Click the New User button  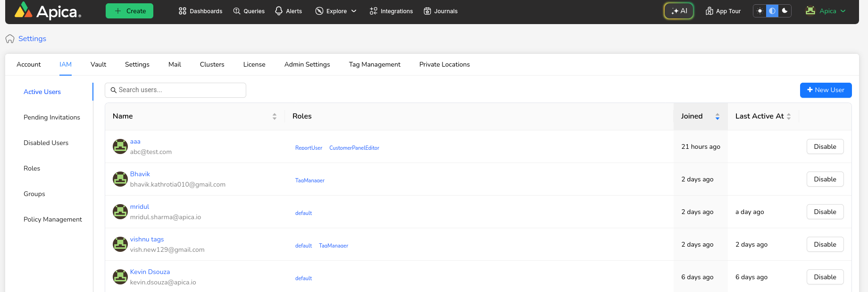pyautogui.click(x=826, y=90)
